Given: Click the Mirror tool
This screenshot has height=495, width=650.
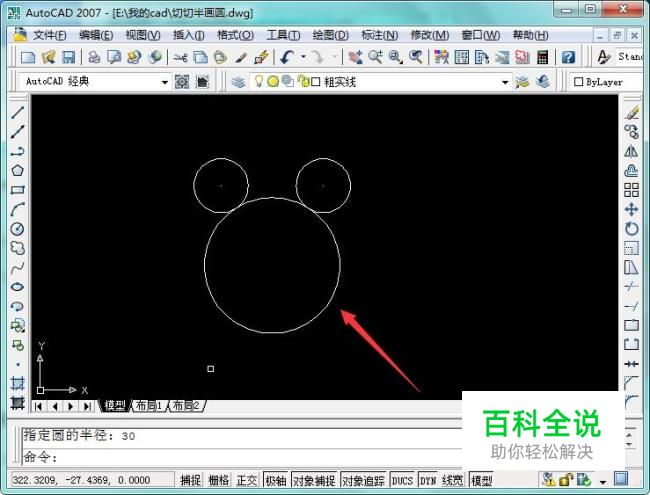Looking at the screenshot, I should [631, 151].
